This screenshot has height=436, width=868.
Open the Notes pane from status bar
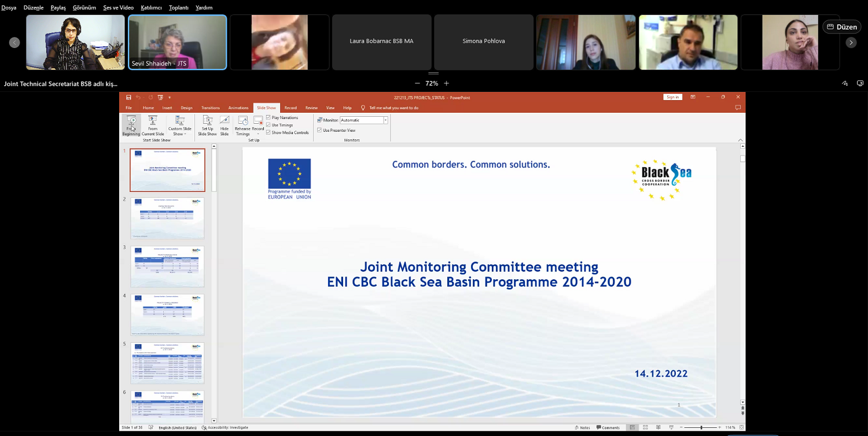(582, 427)
